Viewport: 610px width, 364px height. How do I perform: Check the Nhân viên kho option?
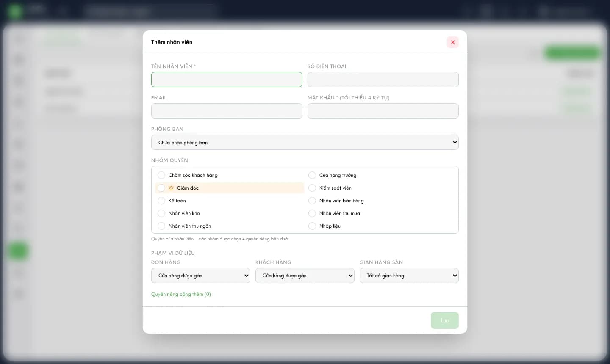tap(161, 213)
